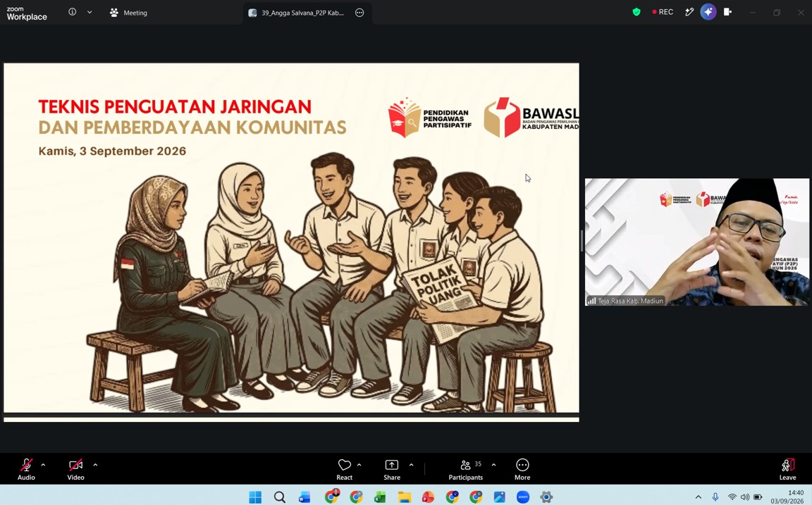Expand the audio settings chevron next to Audio
The width and height of the screenshot is (812, 505).
coord(43,465)
